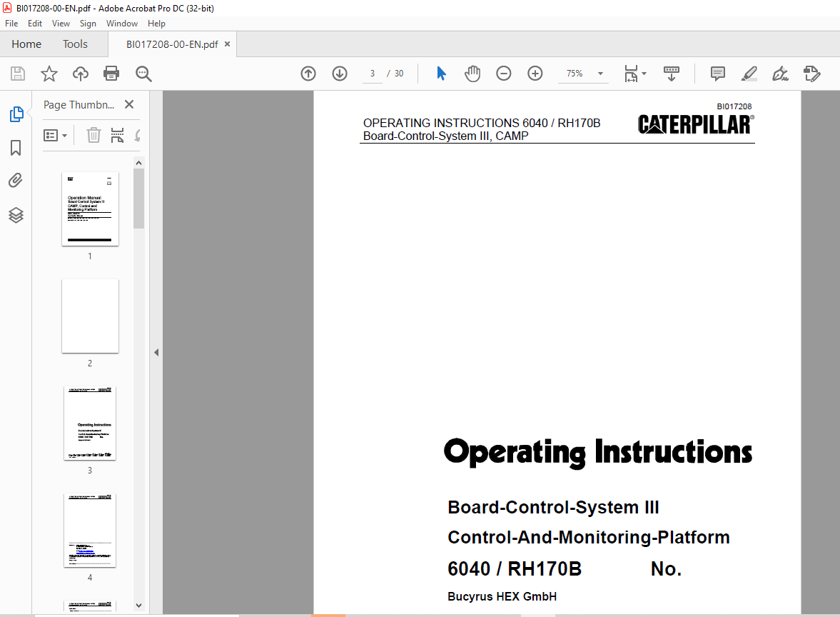
Task: Add file to starred favorites
Action: (49, 74)
